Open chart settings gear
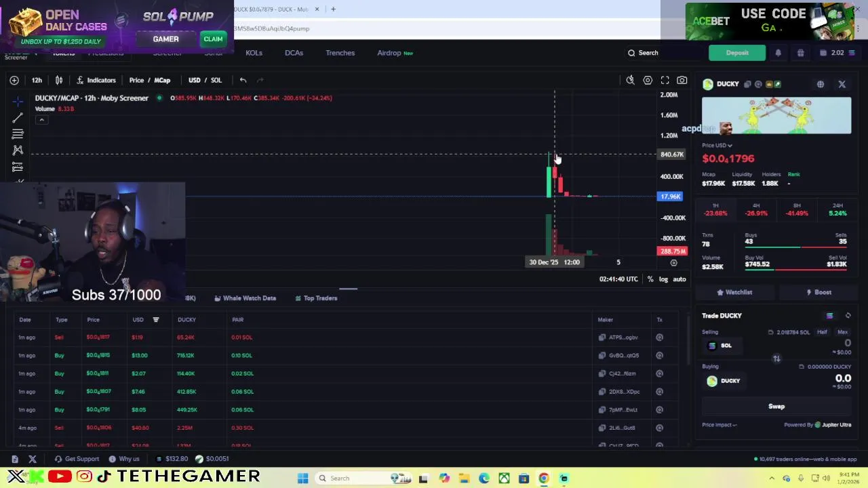This screenshot has width=868, height=488. click(x=648, y=80)
